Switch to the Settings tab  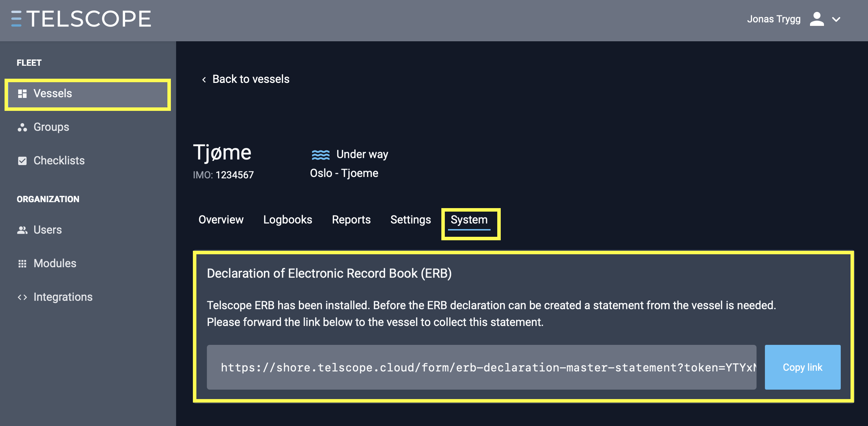pyautogui.click(x=411, y=220)
